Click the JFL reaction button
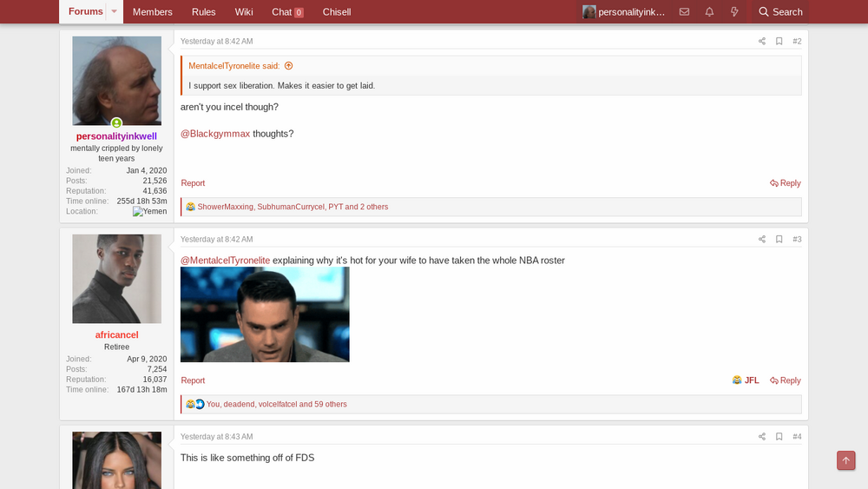Image resolution: width=868 pixels, height=489 pixels. (745, 380)
